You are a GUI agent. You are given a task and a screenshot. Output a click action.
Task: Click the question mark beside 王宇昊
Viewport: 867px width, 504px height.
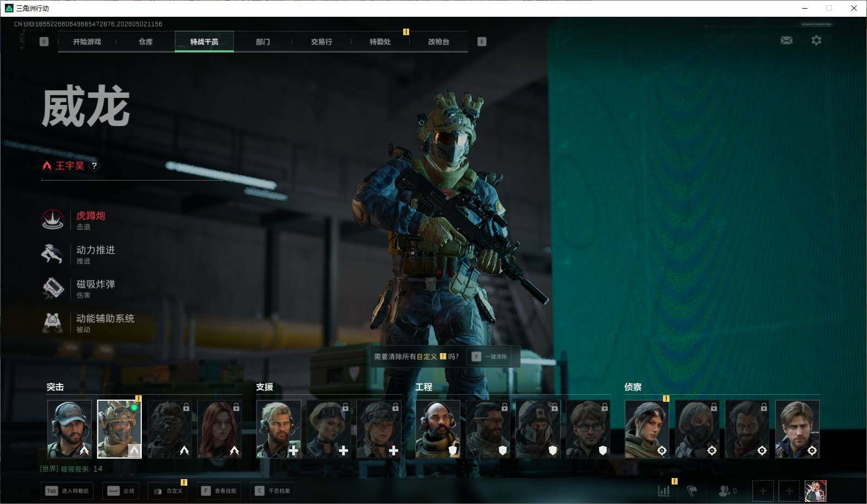point(94,166)
